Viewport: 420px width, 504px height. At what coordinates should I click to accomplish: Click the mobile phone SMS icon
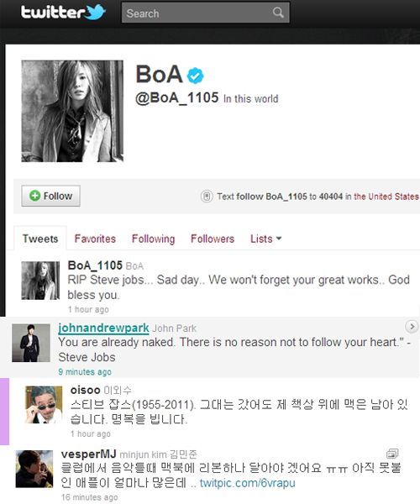pos(207,196)
